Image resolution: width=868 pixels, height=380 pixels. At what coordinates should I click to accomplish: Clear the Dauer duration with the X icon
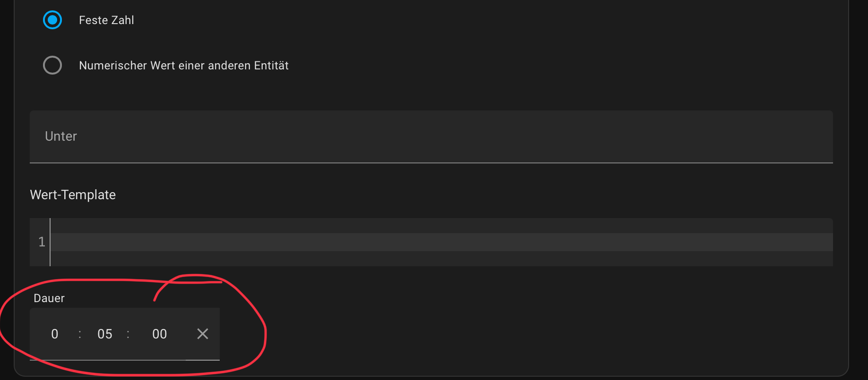203,334
